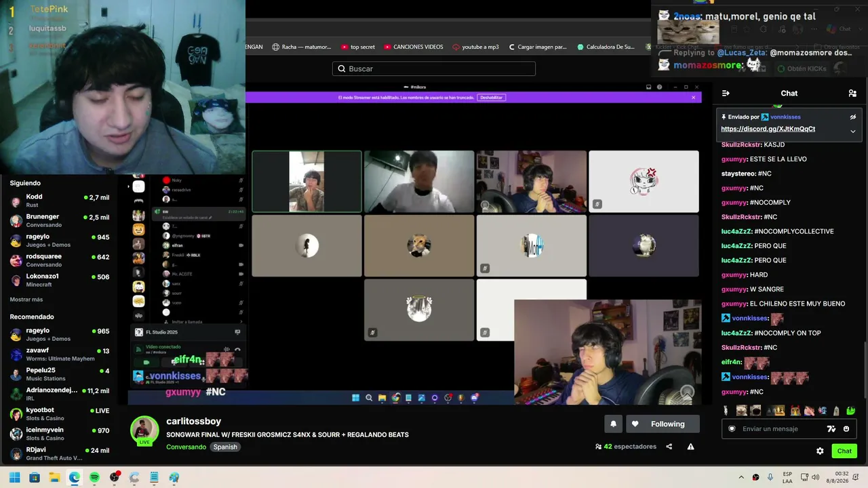Collapse the chat panel with the arrow icon
The image size is (868, 488).
(x=726, y=94)
